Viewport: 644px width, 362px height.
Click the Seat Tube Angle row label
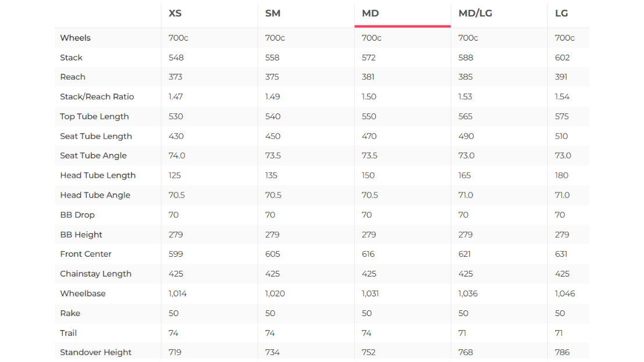pyautogui.click(x=93, y=156)
